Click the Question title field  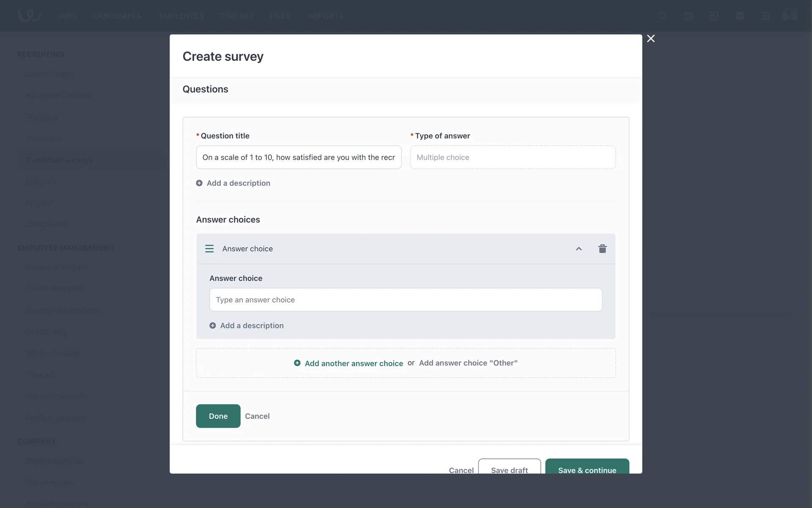click(299, 157)
